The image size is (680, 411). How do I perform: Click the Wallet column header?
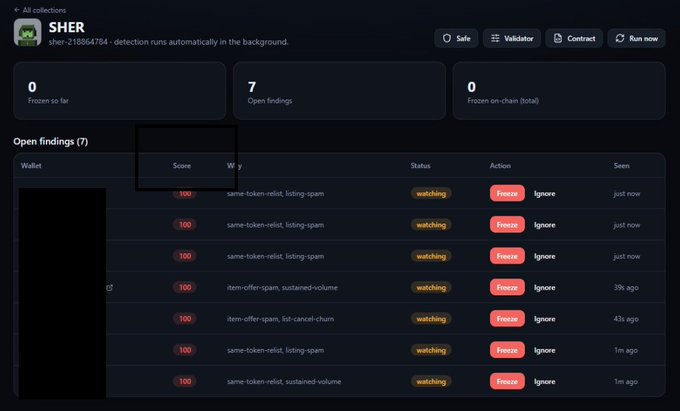click(31, 166)
